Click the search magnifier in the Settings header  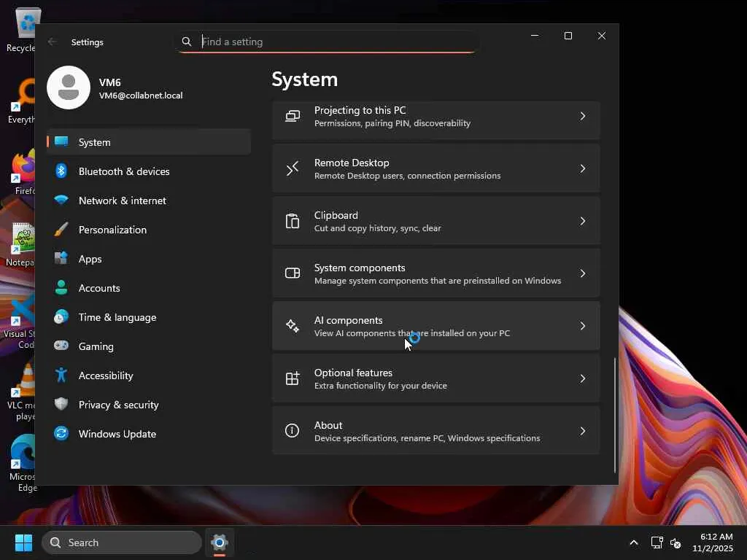[x=187, y=42]
